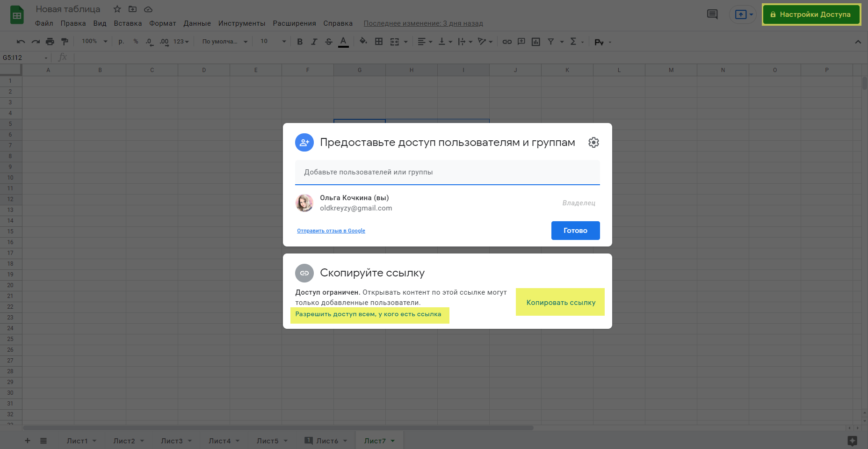The width and height of the screenshot is (868, 449).
Task: Click Копировать ссылку button
Action: (560, 303)
